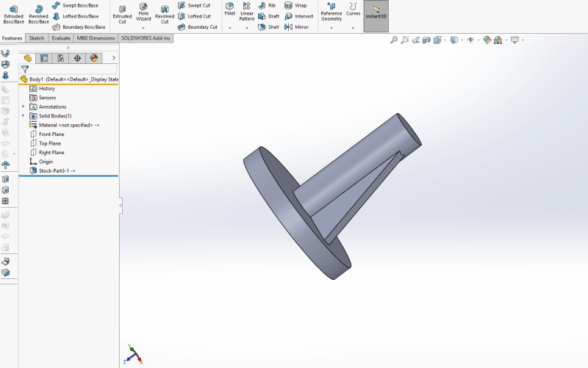The height and width of the screenshot is (368, 588).
Task: Open Hide/Show Items dropdown arrow
Action: tap(478, 40)
